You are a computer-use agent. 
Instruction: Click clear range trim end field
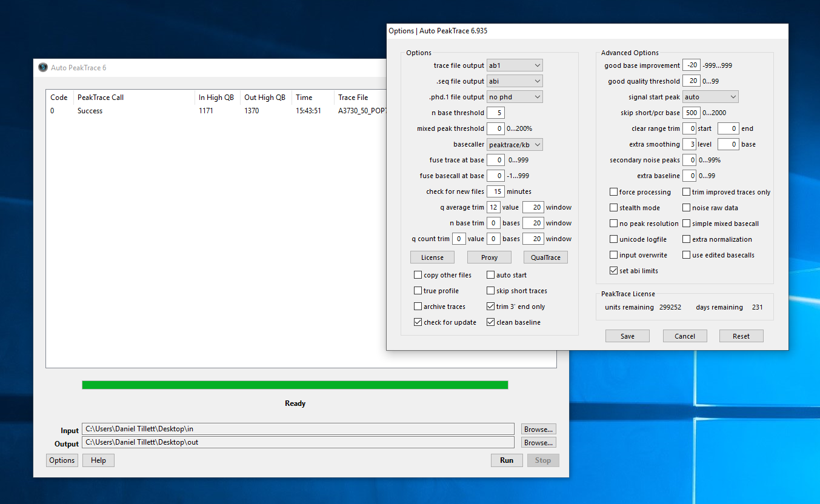(x=728, y=128)
